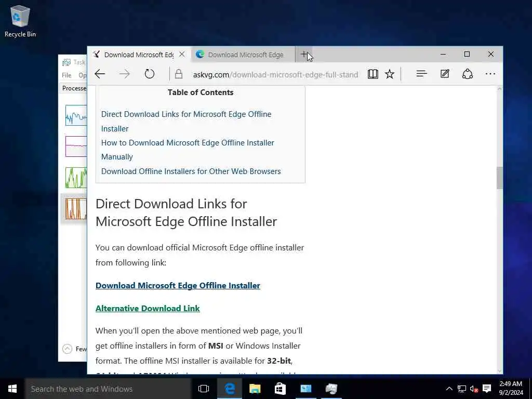Screen dimensions: 532x399
Task: Open Reading view book icon
Action: [x=373, y=74]
